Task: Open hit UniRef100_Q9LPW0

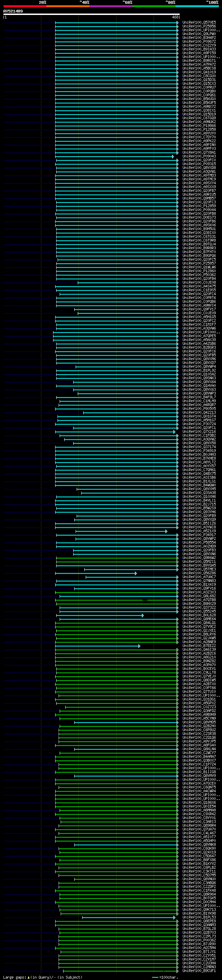Action: pyautogui.click(x=199, y=34)
